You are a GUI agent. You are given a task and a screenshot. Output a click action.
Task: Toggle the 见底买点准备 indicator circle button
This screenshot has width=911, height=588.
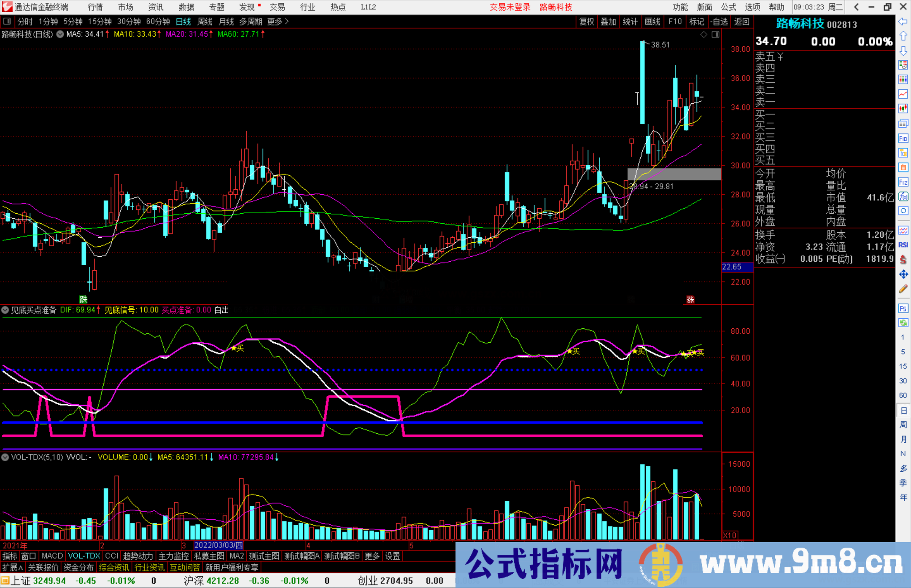click(5, 310)
